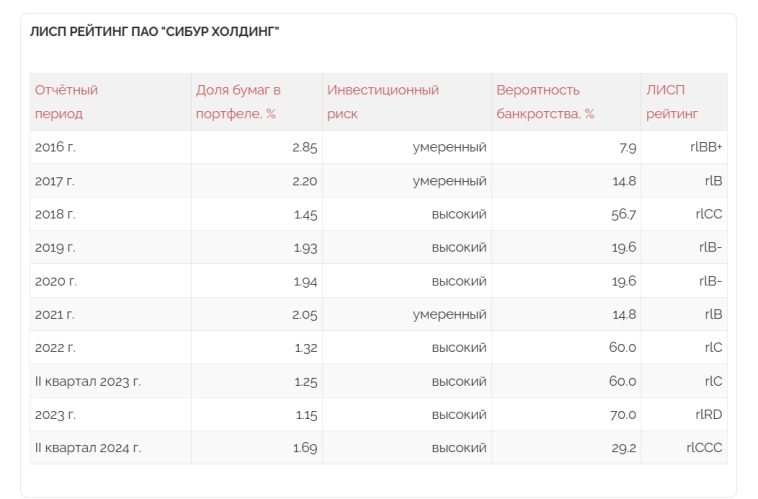758x499 pixels.
Task: Select the II квартал 2024 г. row label
Action: point(87,448)
